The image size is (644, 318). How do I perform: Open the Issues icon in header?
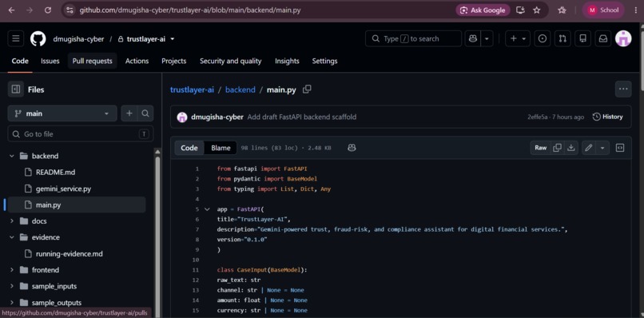click(543, 38)
